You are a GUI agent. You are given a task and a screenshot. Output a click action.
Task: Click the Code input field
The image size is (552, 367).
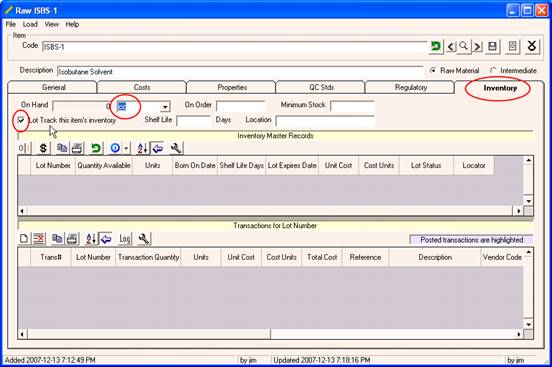click(235, 47)
